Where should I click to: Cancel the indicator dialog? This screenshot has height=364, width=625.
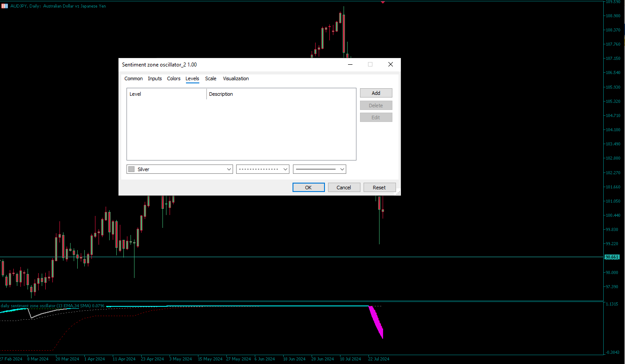point(344,187)
